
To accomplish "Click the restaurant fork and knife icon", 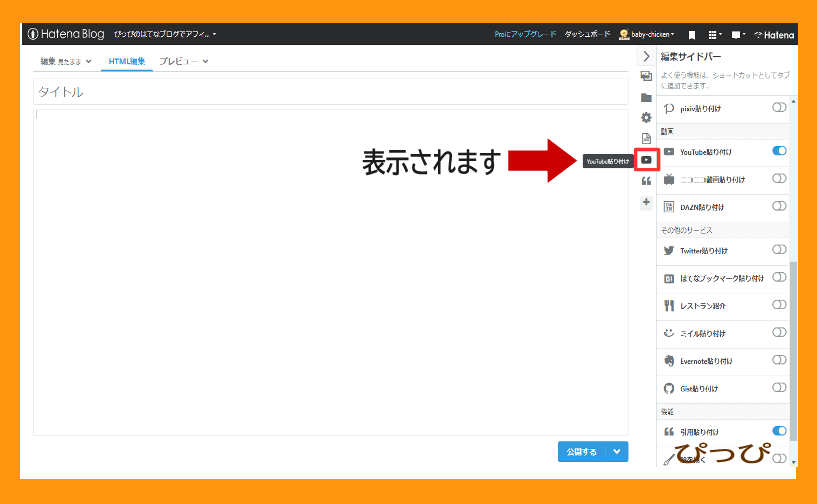I will [x=669, y=305].
